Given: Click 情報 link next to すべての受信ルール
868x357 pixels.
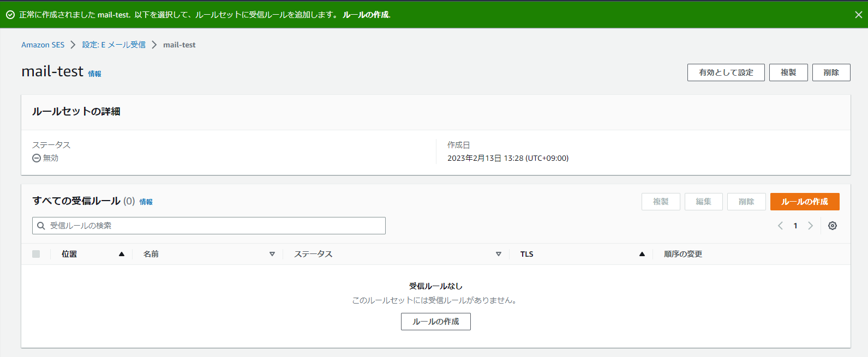Looking at the screenshot, I should click(x=146, y=202).
